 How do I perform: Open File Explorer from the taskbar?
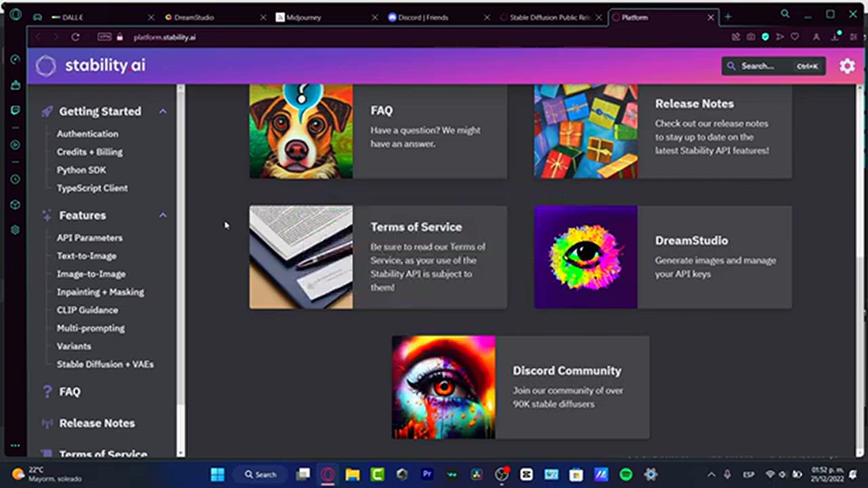353,474
